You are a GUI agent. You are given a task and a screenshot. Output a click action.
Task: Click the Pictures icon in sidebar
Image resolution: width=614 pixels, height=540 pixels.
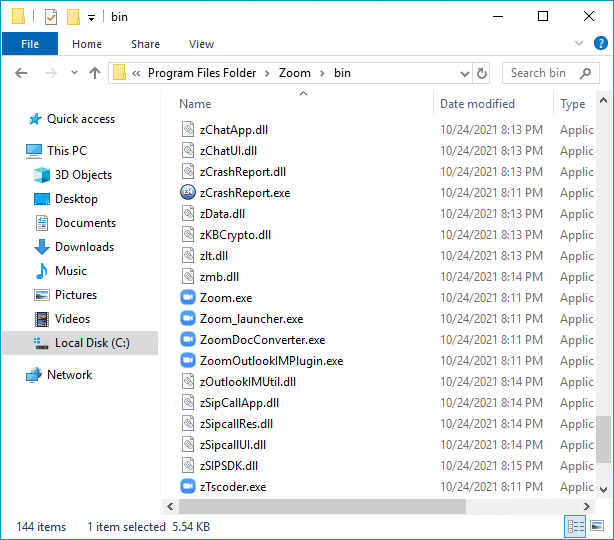(x=42, y=295)
